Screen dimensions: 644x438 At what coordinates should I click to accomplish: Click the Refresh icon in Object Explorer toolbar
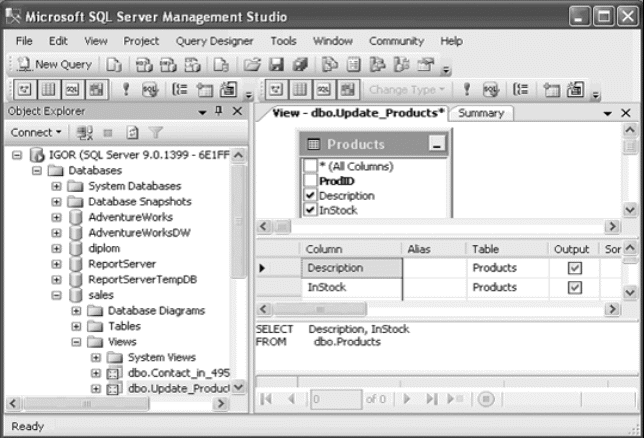(x=132, y=133)
